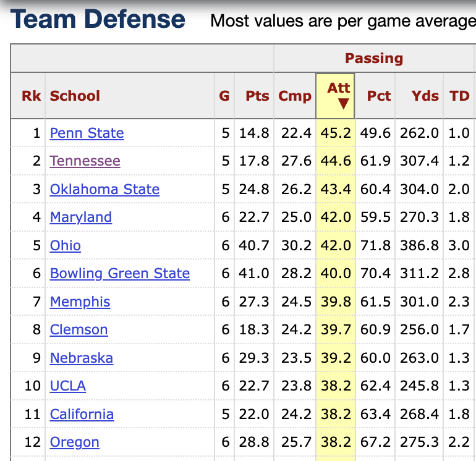The width and height of the screenshot is (476, 461).
Task: Go to the Clemson page
Action: [79, 329]
